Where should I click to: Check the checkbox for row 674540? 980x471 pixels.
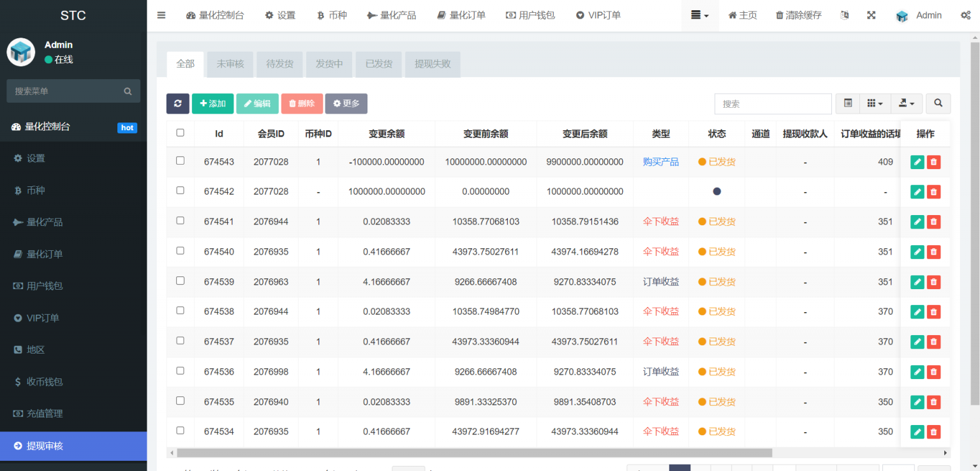tap(180, 250)
